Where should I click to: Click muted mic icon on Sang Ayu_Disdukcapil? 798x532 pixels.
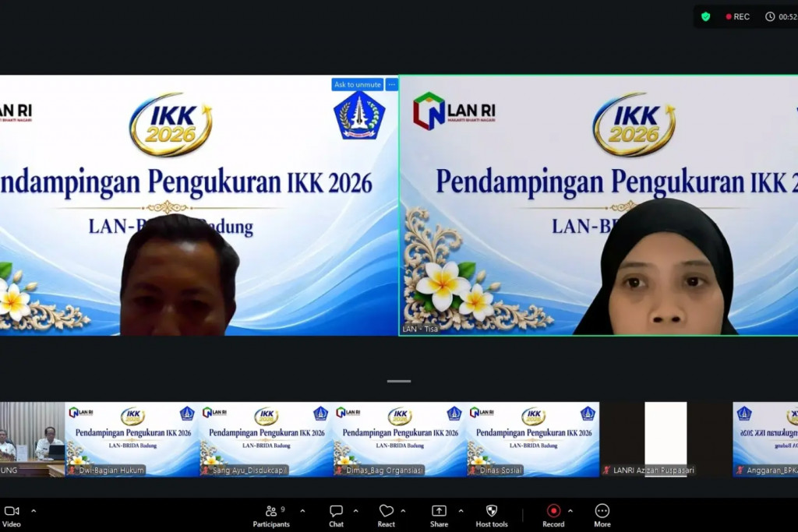click(206, 470)
